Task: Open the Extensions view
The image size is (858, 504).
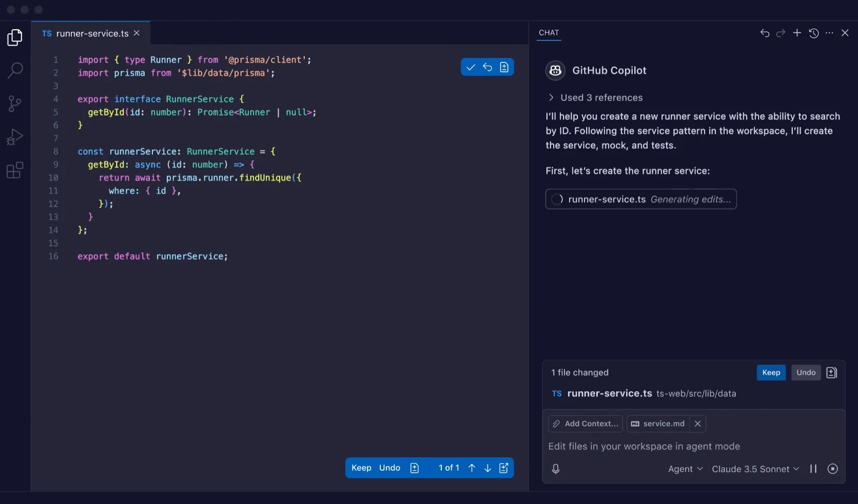Action: pyautogui.click(x=15, y=170)
